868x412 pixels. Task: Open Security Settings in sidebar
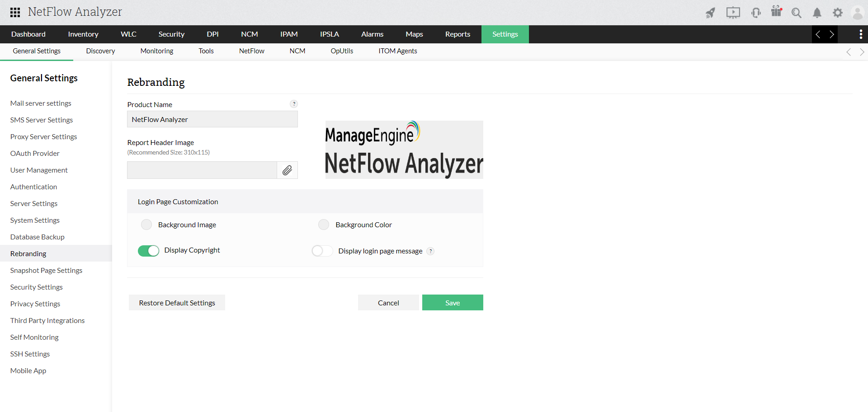coord(37,287)
